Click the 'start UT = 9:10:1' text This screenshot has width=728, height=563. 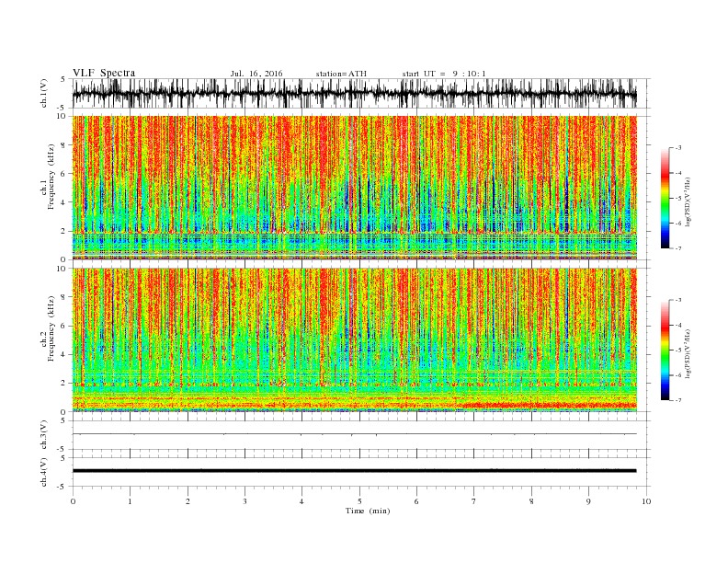tap(444, 74)
